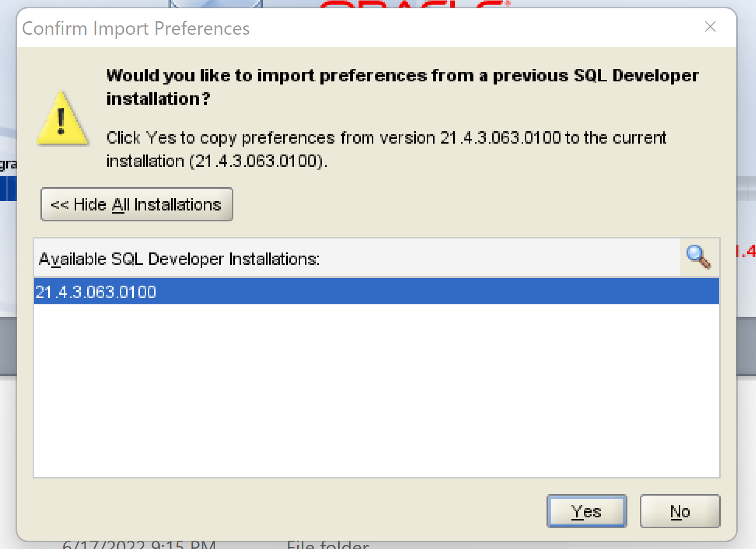Close the Confirm Import Preferences dialog

tap(710, 27)
